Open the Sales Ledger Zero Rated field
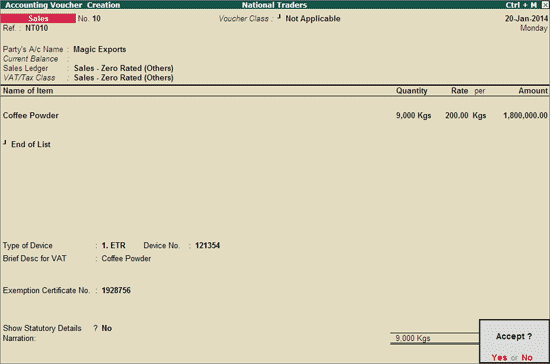The image size is (550, 364). point(123,68)
